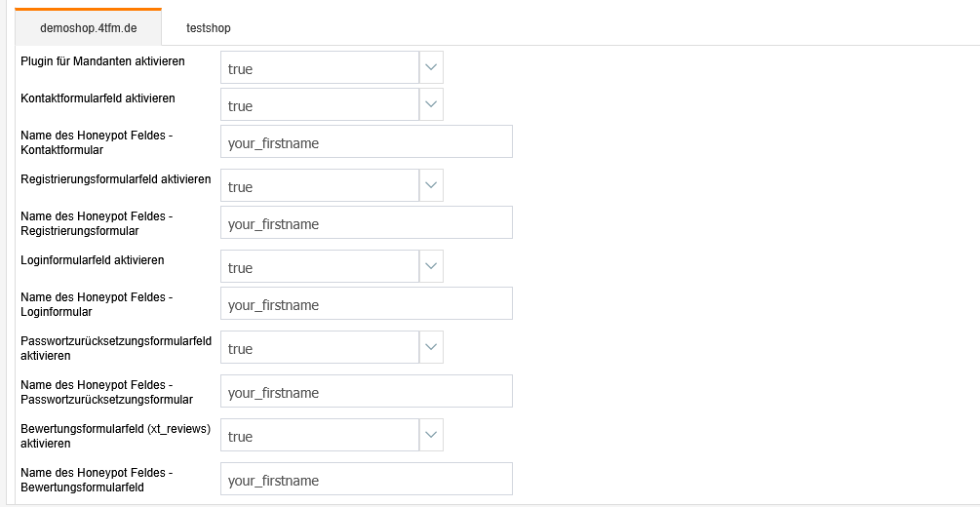Open the Kontaktformularfeld aktivieren dropdown arrow
This screenshot has height=507, width=980.
[x=431, y=105]
